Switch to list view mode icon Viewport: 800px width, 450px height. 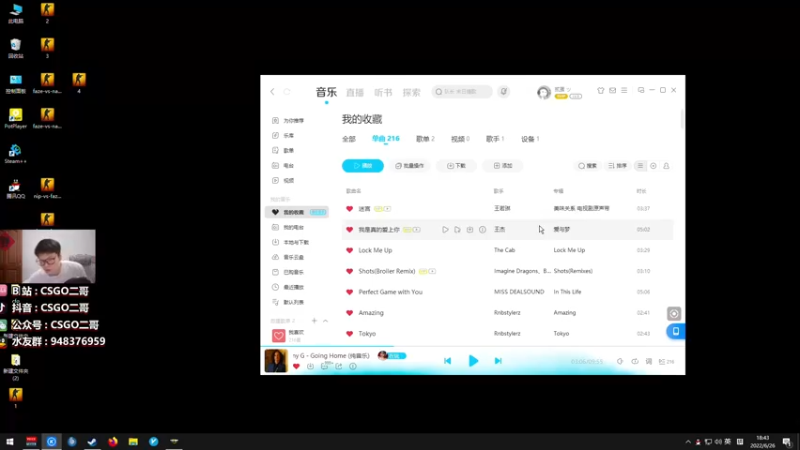click(640, 166)
